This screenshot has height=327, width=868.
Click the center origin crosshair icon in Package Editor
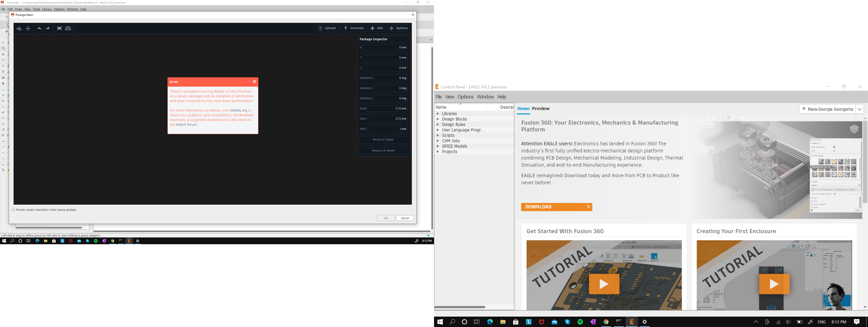point(28,28)
